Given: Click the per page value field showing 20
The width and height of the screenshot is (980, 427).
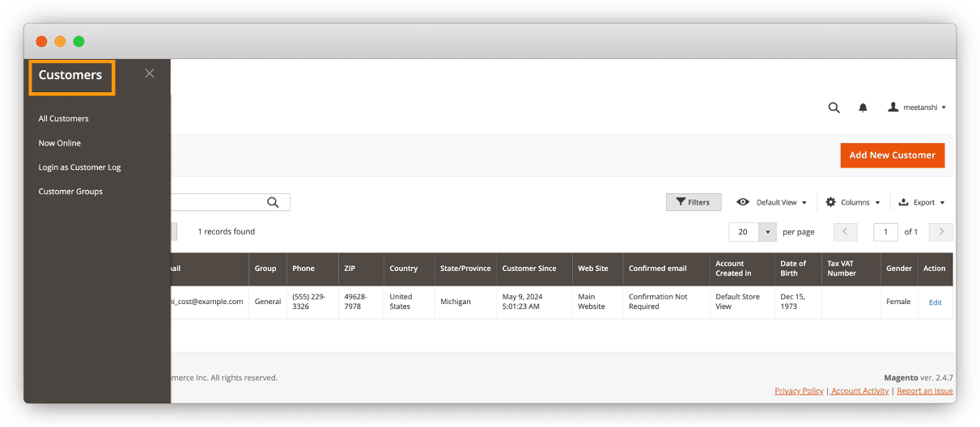Looking at the screenshot, I should click(x=744, y=232).
